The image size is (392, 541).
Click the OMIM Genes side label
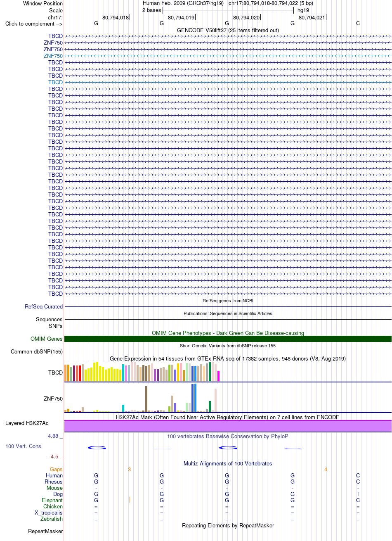click(47, 339)
